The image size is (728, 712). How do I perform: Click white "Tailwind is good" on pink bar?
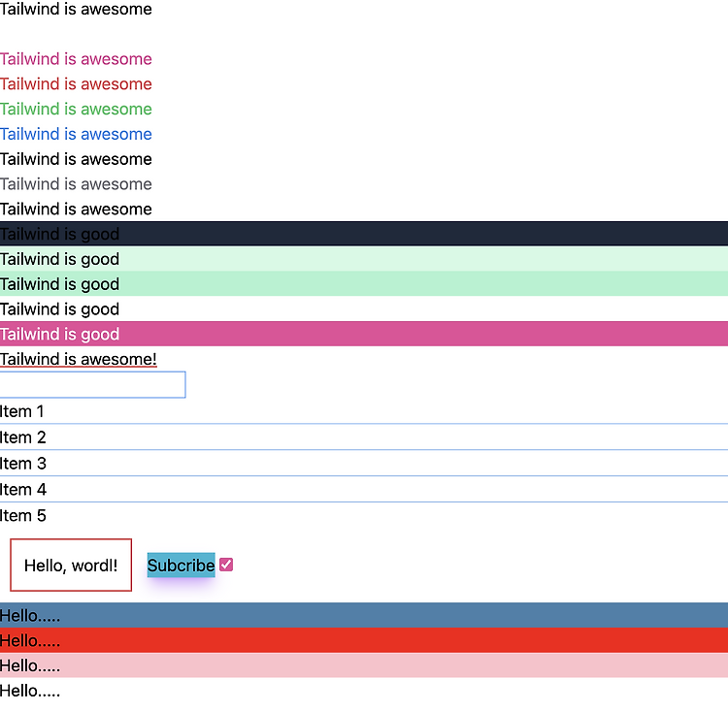click(59, 334)
